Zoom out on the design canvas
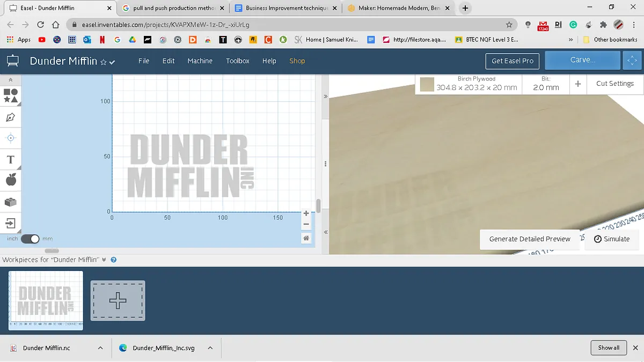This screenshot has height=362, width=644. click(x=306, y=225)
